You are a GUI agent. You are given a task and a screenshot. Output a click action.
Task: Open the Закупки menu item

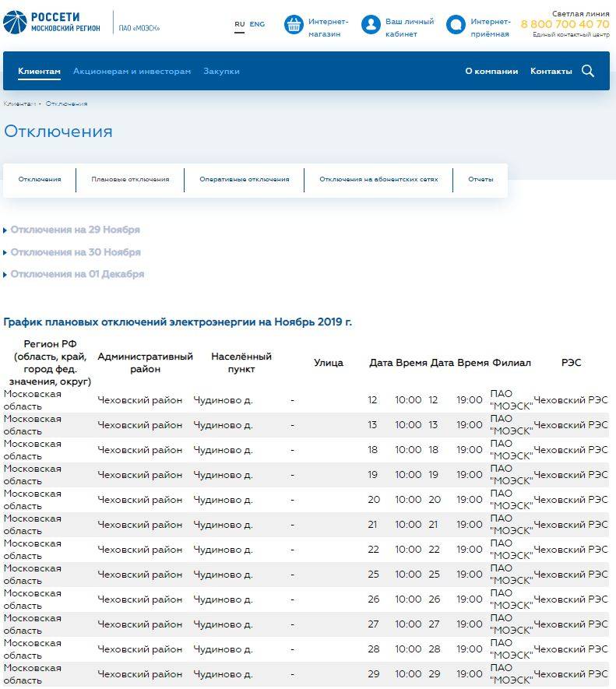tap(221, 71)
